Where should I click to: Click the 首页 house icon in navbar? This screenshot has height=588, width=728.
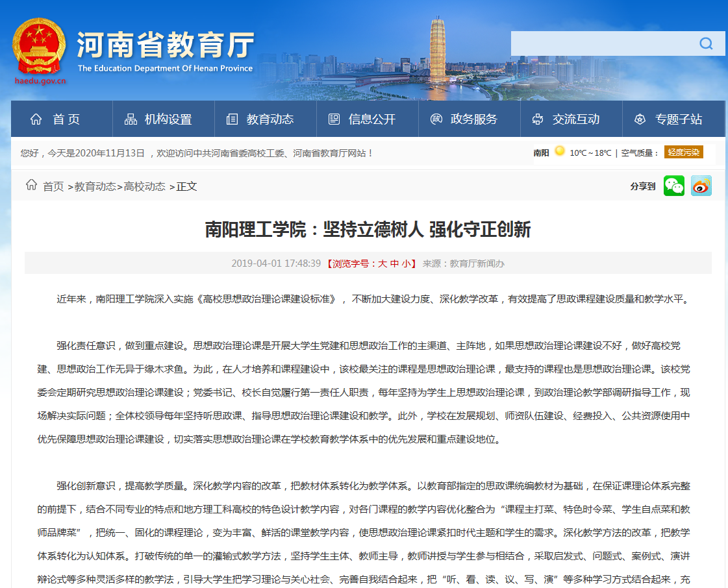click(36, 119)
